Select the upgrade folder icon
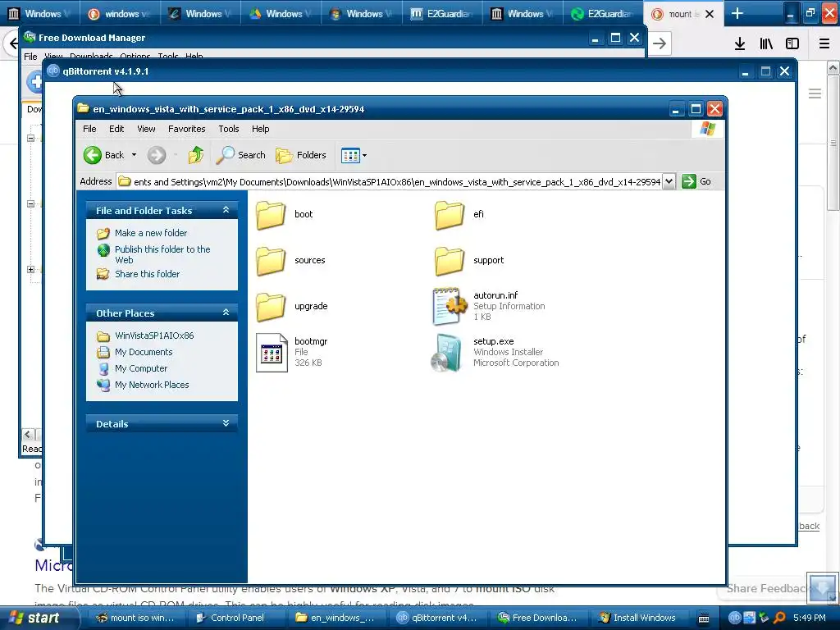This screenshot has width=840, height=630. (x=271, y=307)
